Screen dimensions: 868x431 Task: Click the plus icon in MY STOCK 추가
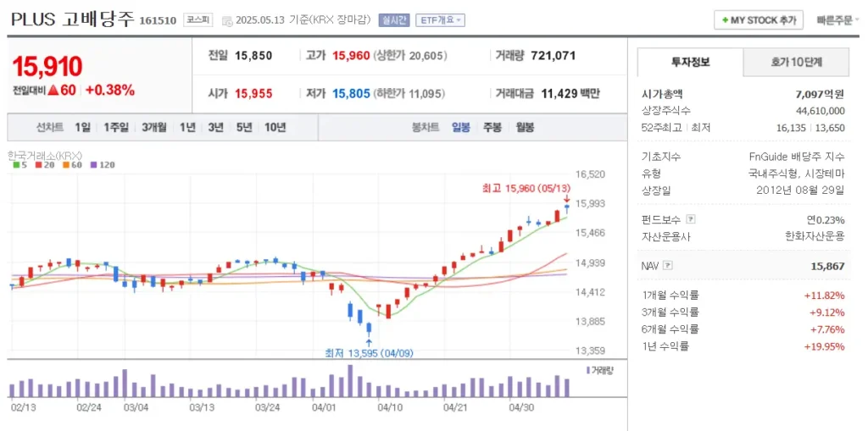coord(725,20)
